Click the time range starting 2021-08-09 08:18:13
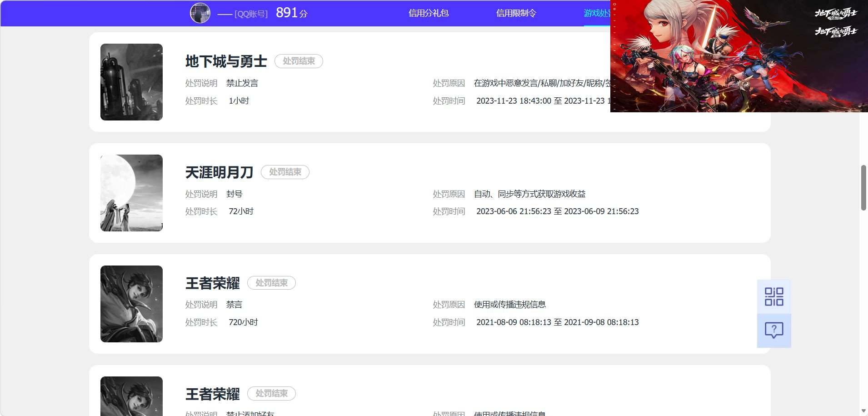Screen dimensions: 868x416 click(557, 322)
